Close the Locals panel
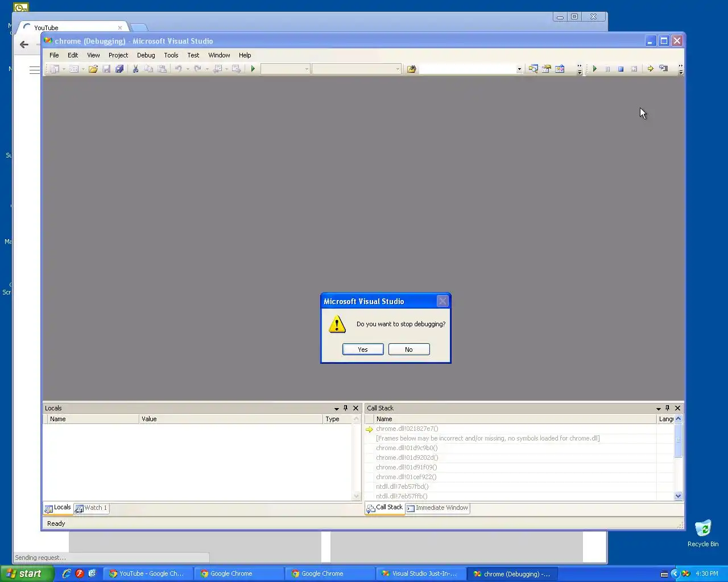The width and height of the screenshot is (728, 582). click(356, 408)
